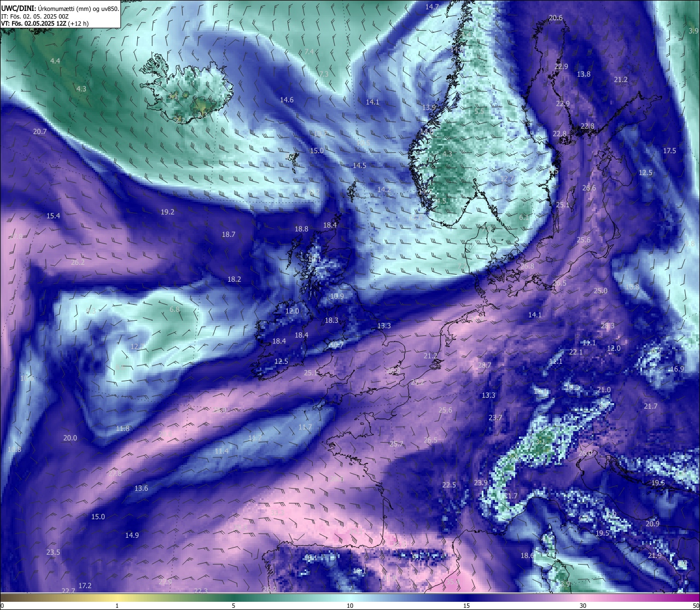Click the 20.0 value label

tap(70, 438)
